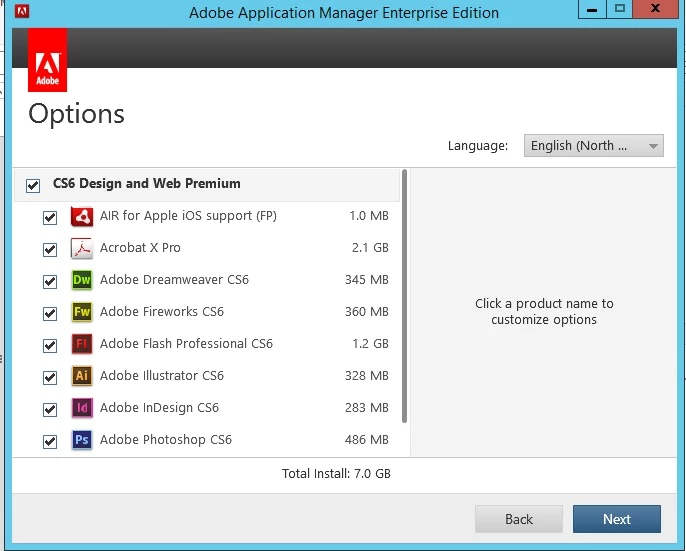
Task: Select the 'AIR for Apple iOS support (FP)' name
Action: point(188,216)
